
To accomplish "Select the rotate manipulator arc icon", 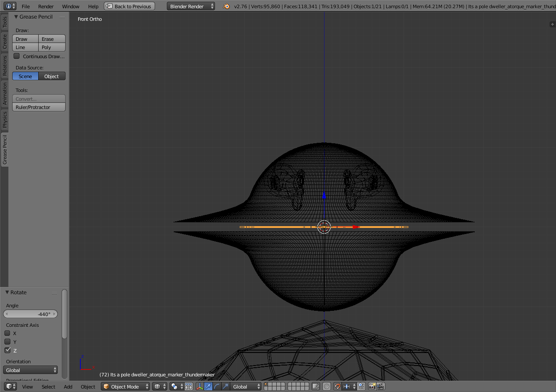I will pyautogui.click(x=217, y=386).
